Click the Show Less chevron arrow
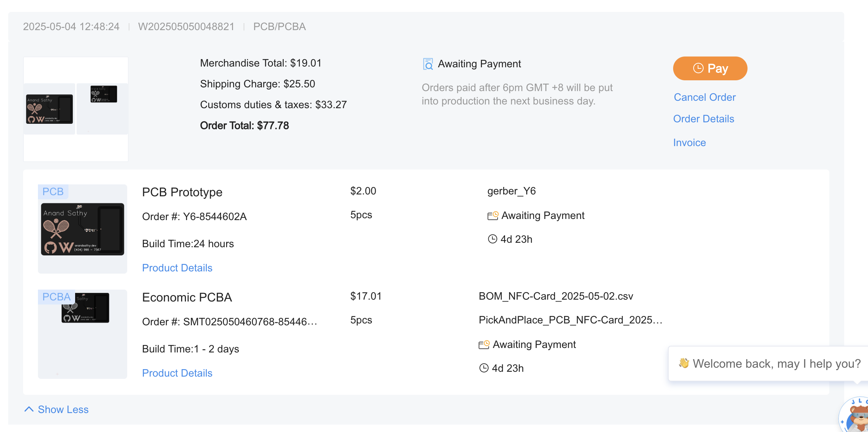 click(x=29, y=409)
